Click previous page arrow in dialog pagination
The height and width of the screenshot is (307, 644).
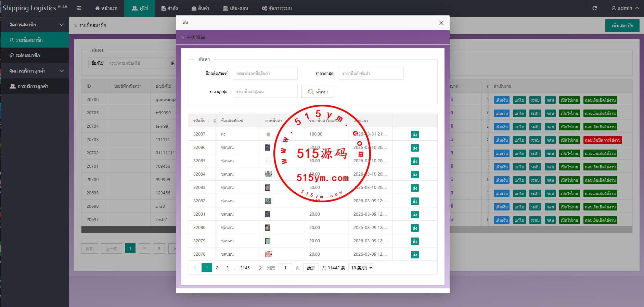coord(195,268)
